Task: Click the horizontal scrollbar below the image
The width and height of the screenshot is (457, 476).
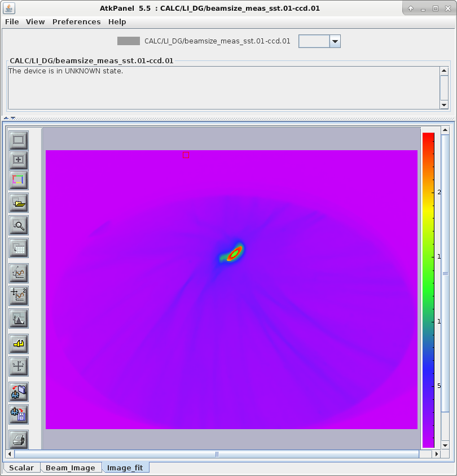Action: [x=217, y=454]
